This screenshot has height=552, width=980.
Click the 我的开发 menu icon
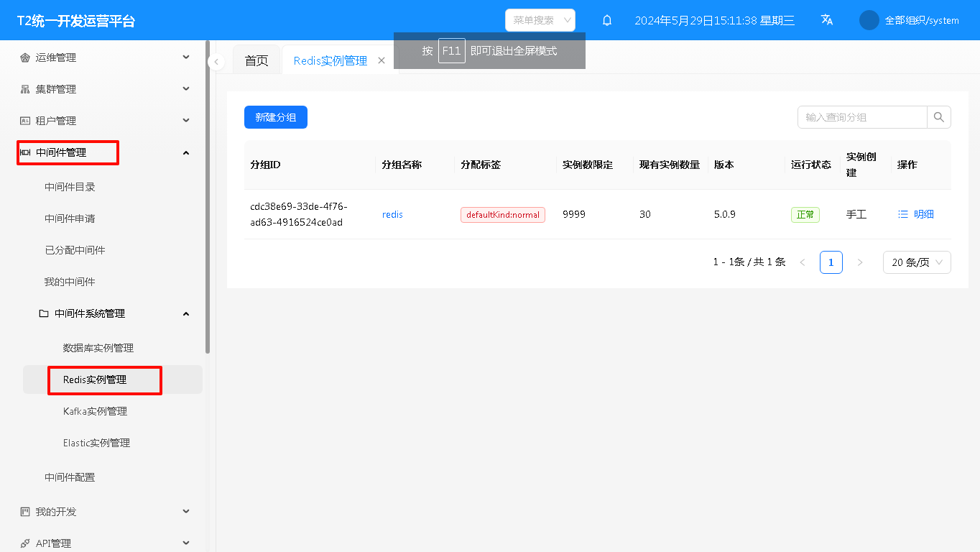pyautogui.click(x=25, y=512)
